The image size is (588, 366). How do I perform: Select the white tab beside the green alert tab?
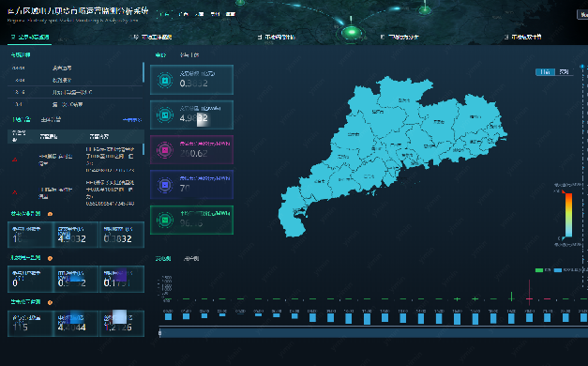pos(51,119)
